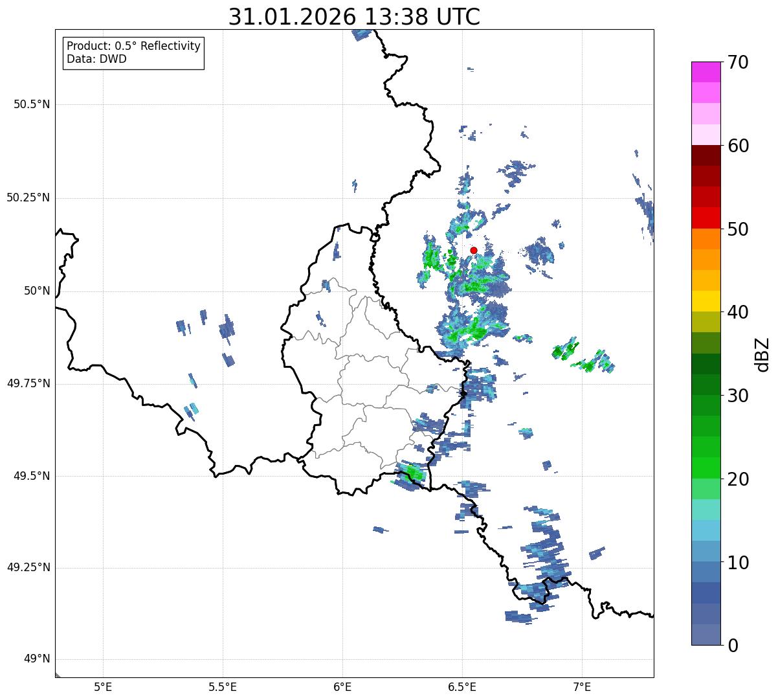The image size is (778, 700).
Task: Click the longitude label 6°E
Action: 342,687
